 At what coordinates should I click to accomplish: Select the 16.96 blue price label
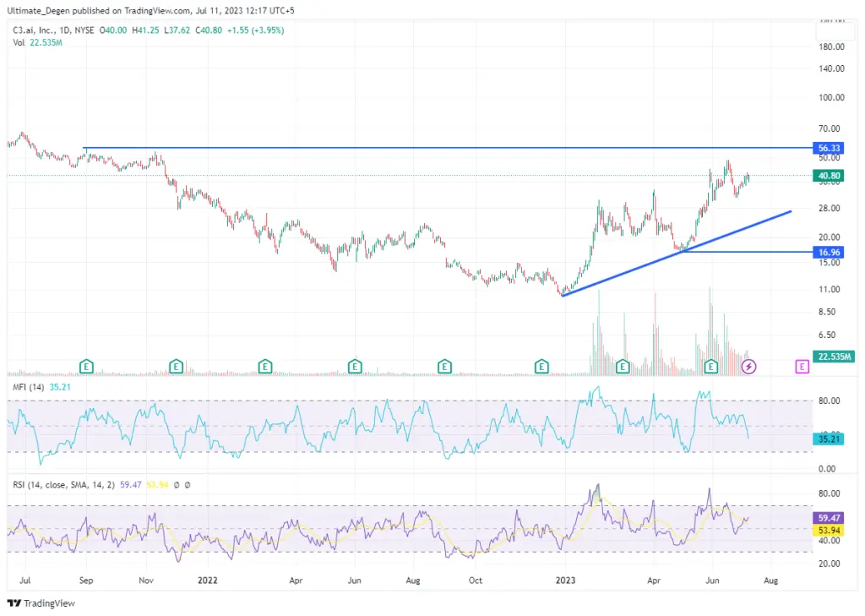(828, 253)
